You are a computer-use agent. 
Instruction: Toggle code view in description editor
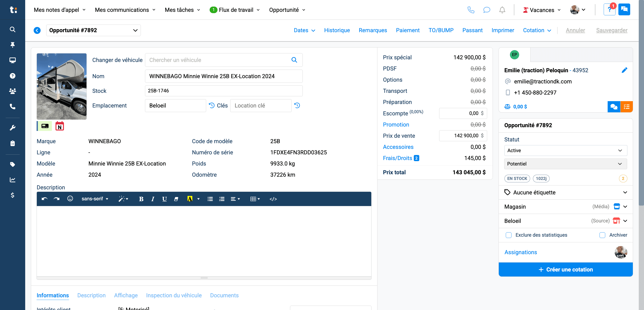click(x=273, y=199)
